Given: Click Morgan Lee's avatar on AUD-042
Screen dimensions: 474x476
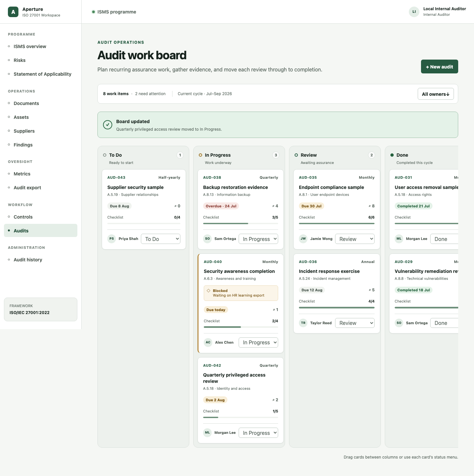Looking at the screenshot, I should click(207, 433).
